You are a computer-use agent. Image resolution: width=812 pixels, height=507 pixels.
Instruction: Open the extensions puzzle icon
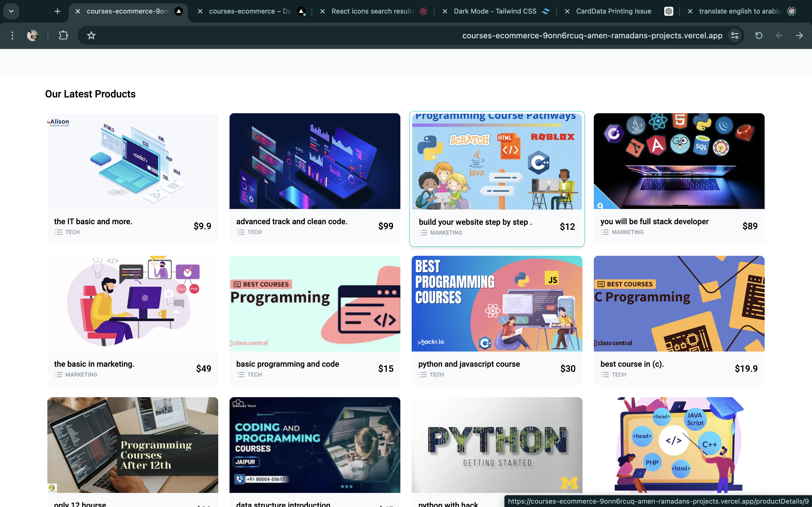coord(63,35)
